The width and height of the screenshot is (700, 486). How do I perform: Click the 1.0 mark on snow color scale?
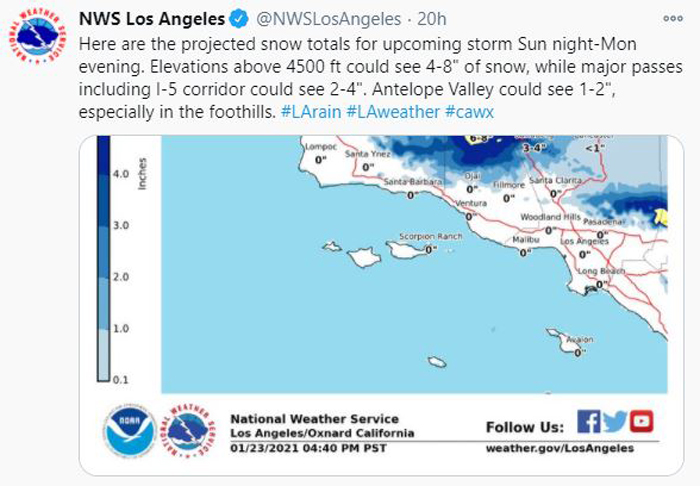click(x=121, y=328)
